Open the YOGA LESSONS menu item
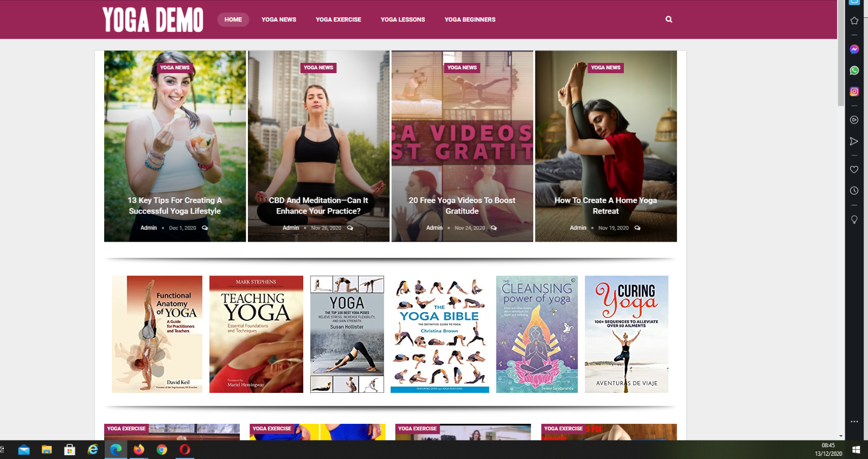 pos(403,20)
